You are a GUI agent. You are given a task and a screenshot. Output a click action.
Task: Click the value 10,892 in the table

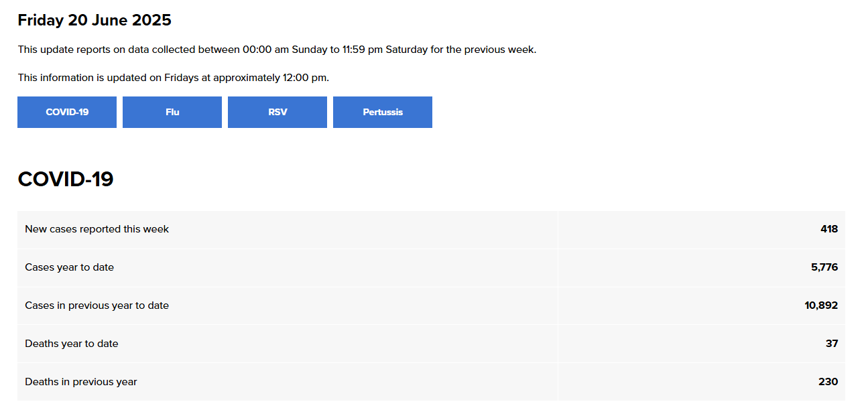click(x=821, y=305)
